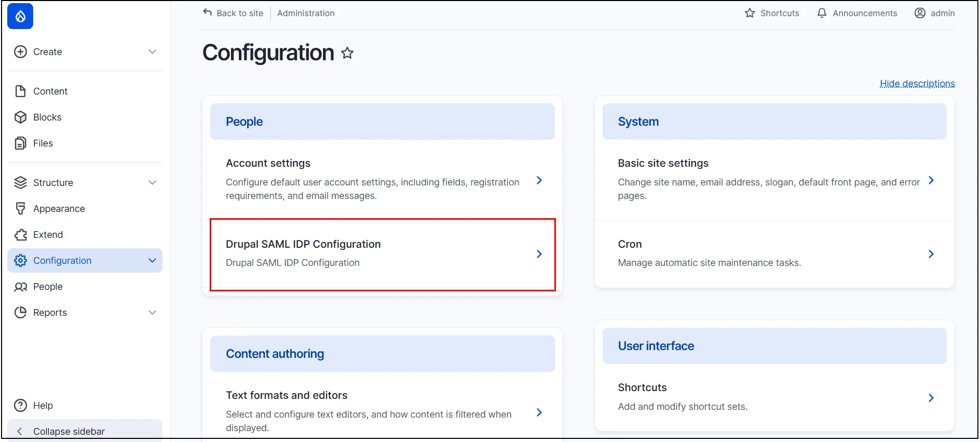Click the Blocks cube icon

point(20,117)
